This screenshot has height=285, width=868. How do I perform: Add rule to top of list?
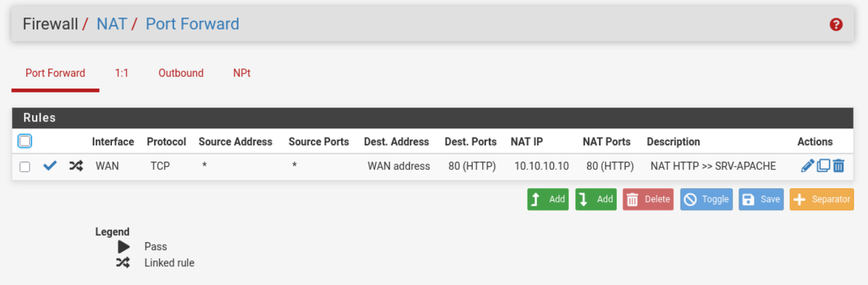tap(548, 199)
